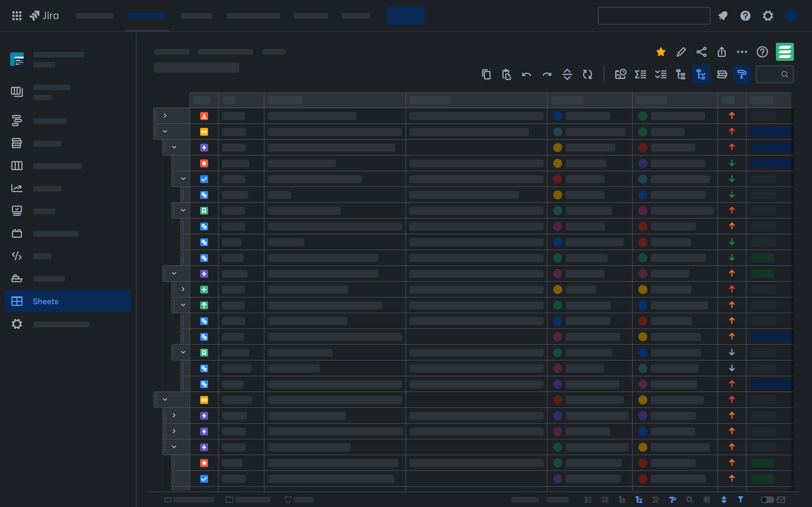Collapse the first green bookmark story row
This screenshot has height=507, width=812.
tap(183, 210)
